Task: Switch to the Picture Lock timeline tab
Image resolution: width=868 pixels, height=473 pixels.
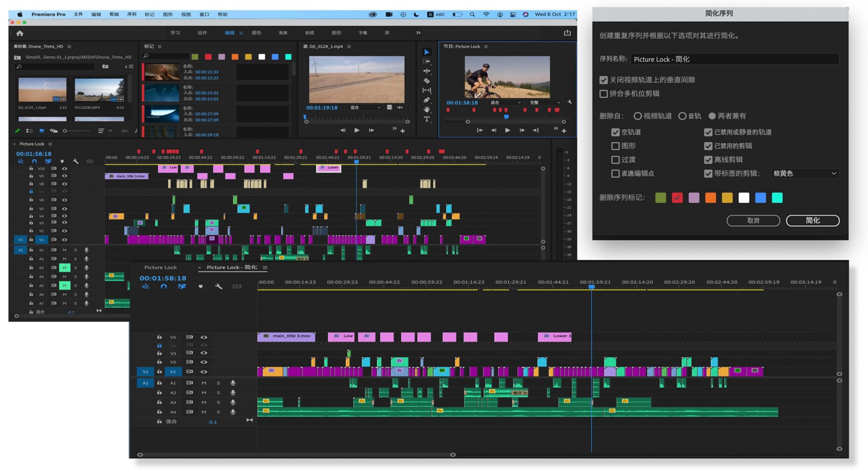Action: click(x=160, y=267)
